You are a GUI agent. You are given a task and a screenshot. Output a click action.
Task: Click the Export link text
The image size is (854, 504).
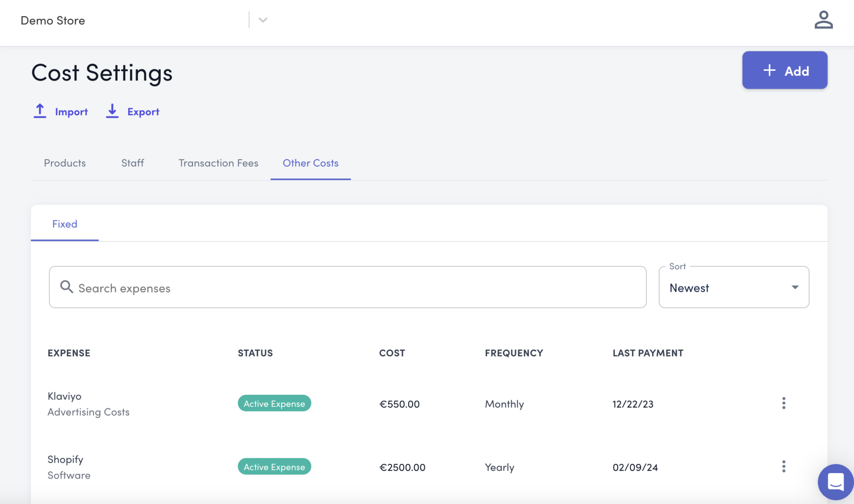[143, 112]
